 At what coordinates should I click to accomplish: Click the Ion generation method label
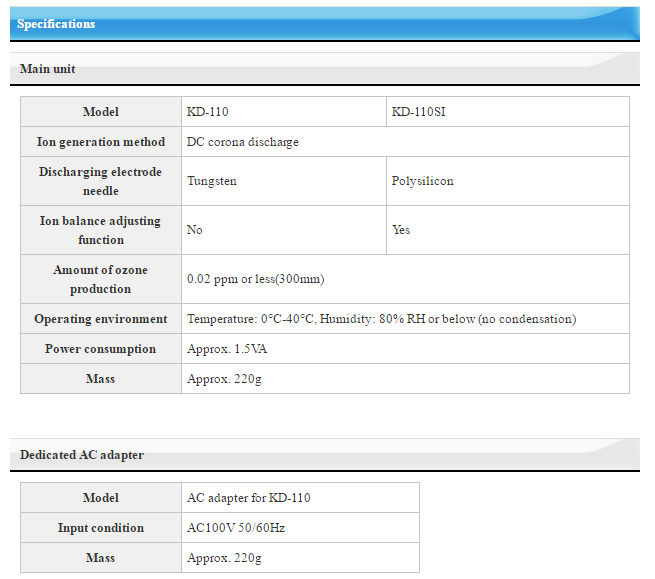pyautogui.click(x=101, y=142)
